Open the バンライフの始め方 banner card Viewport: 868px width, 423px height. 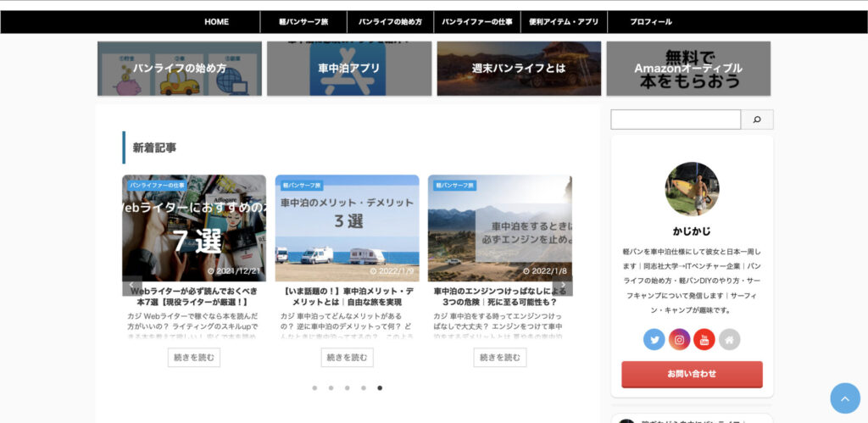tap(180, 69)
